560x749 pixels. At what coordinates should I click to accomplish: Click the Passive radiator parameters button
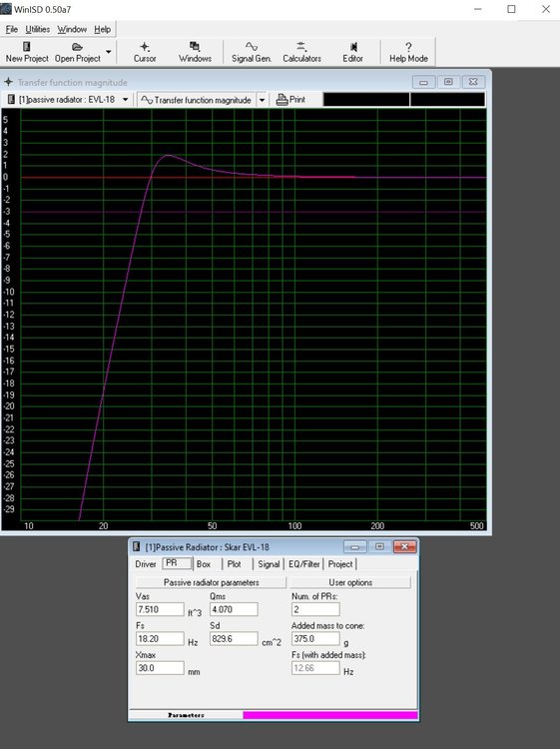pos(211,582)
